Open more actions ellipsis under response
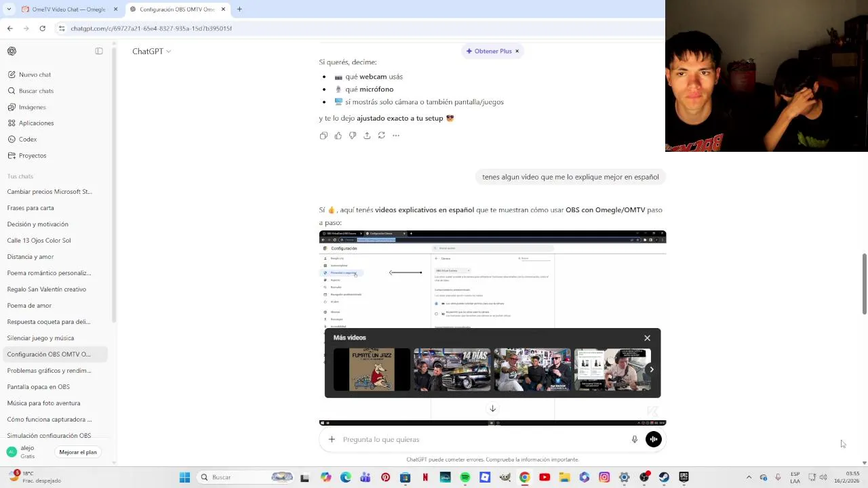Image resolution: width=868 pixels, height=488 pixels. coord(396,136)
